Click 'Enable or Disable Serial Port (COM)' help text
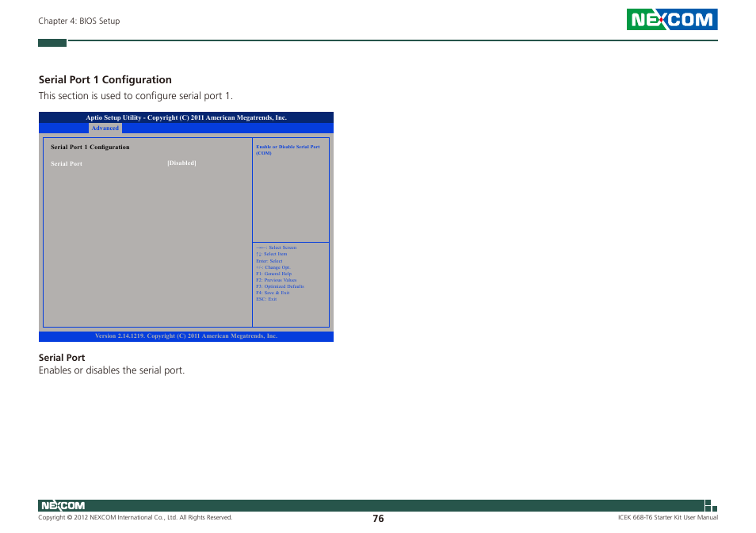Screen dimensions: 756x533 click(x=288, y=150)
